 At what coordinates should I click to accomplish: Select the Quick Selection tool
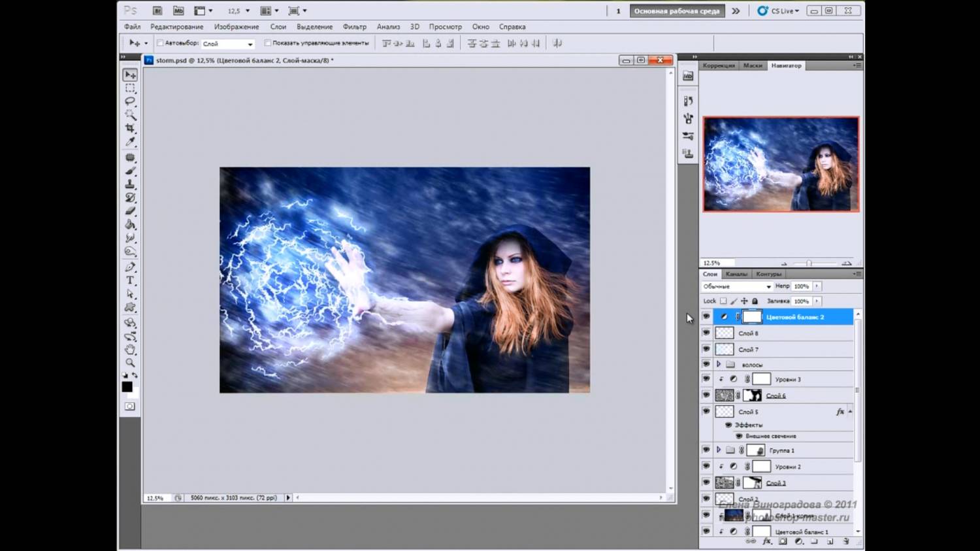point(130,114)
